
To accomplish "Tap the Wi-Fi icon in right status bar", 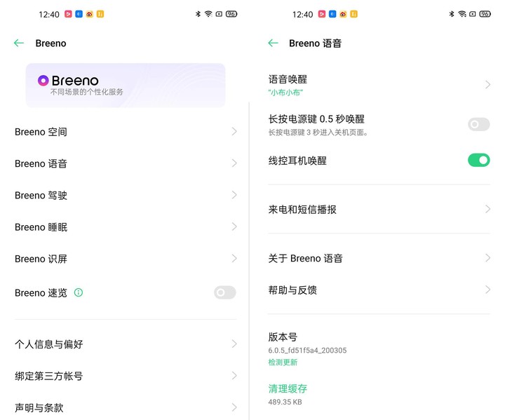I will pos(462,14).
